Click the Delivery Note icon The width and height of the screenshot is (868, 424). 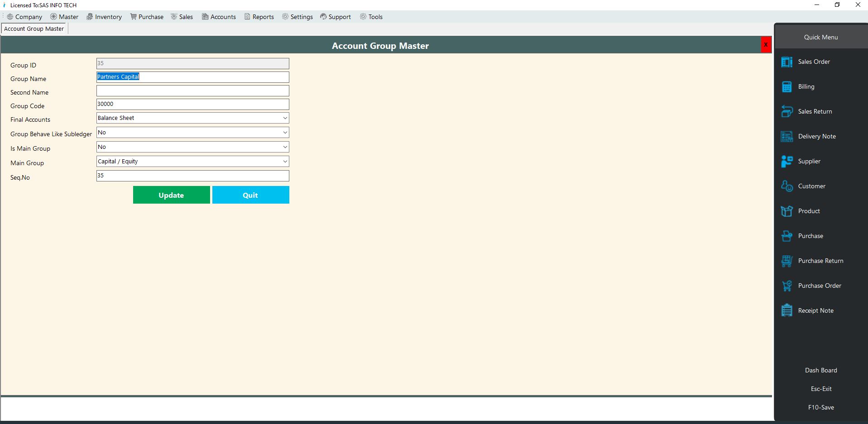787,137
